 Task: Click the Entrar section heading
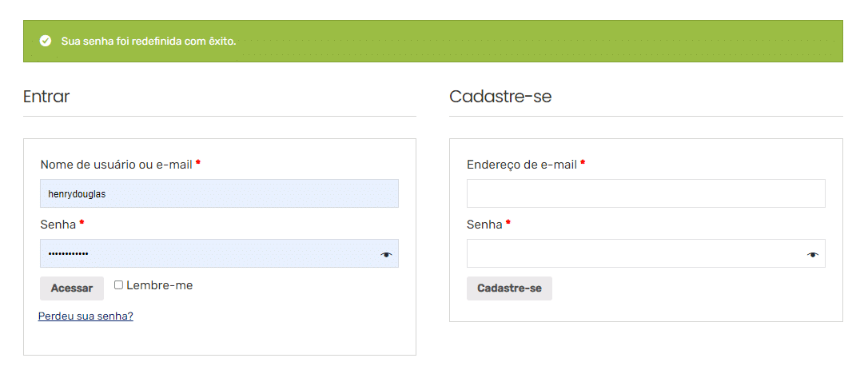[x=46, y=97]
